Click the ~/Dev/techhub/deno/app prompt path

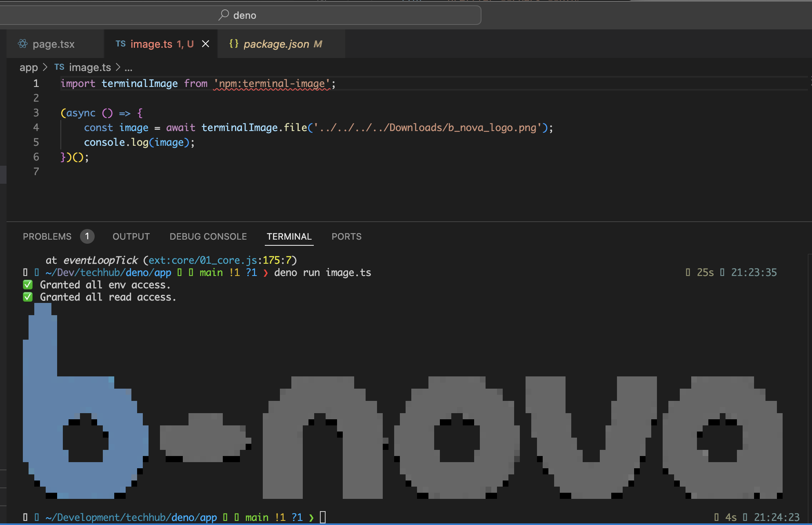click(108, 272)
